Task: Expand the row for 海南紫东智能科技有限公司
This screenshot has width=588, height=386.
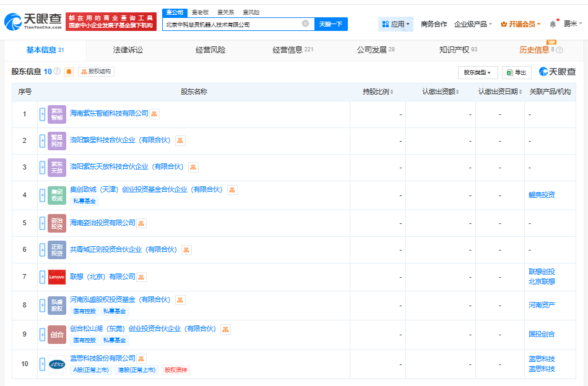Action: 42,114
